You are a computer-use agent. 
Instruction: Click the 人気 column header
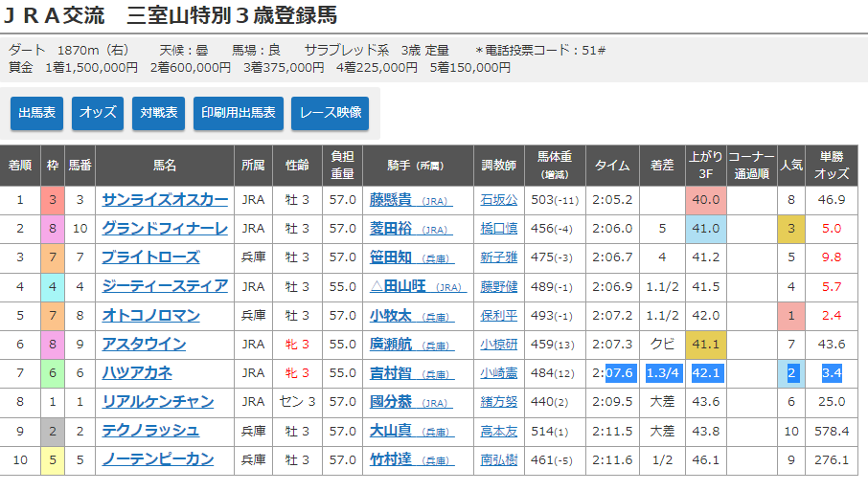pos(791,166)
